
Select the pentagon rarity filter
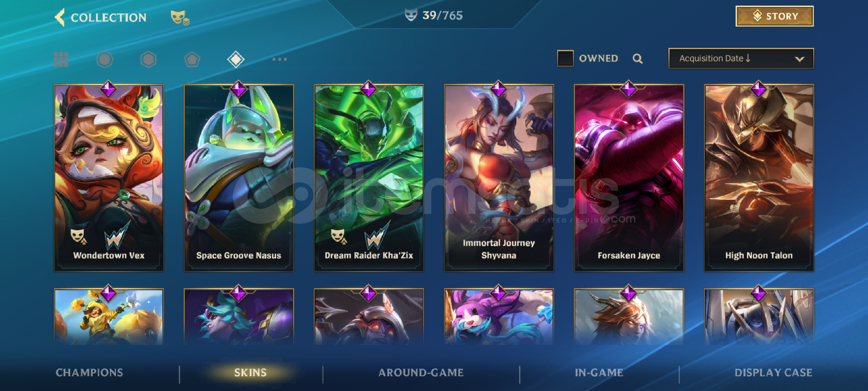point(192,59)
